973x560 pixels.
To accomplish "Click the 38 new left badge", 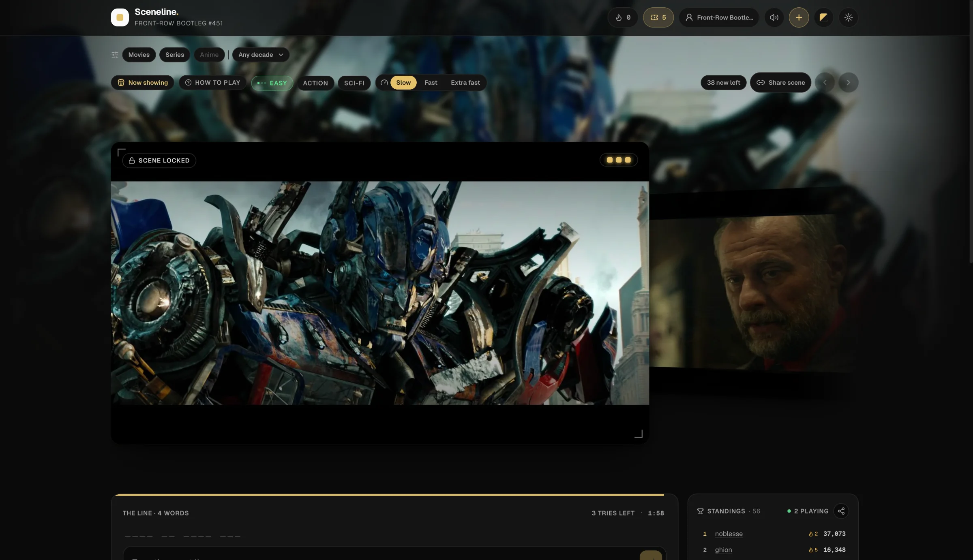I will [723, 83].
